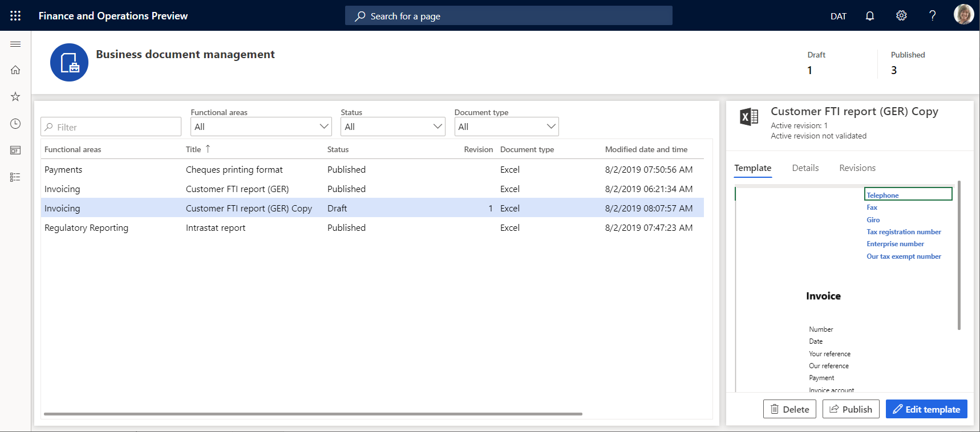Expand the navigation pane hamburger icon
Screen dimensions: 980x432
click(15, 44)
